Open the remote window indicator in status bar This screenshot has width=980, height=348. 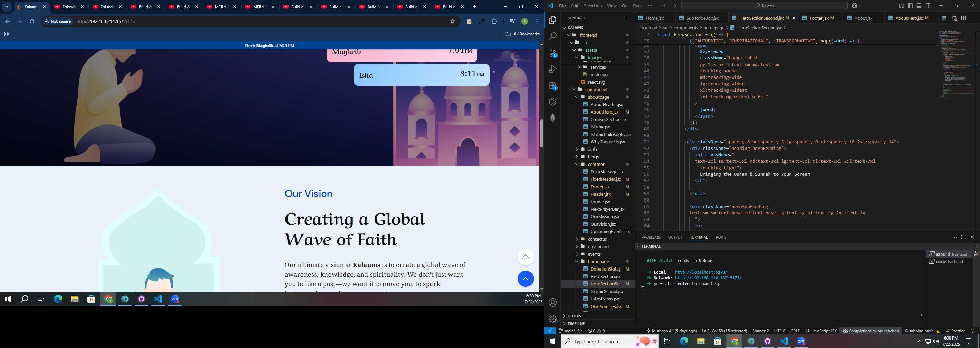click(550, 331)
